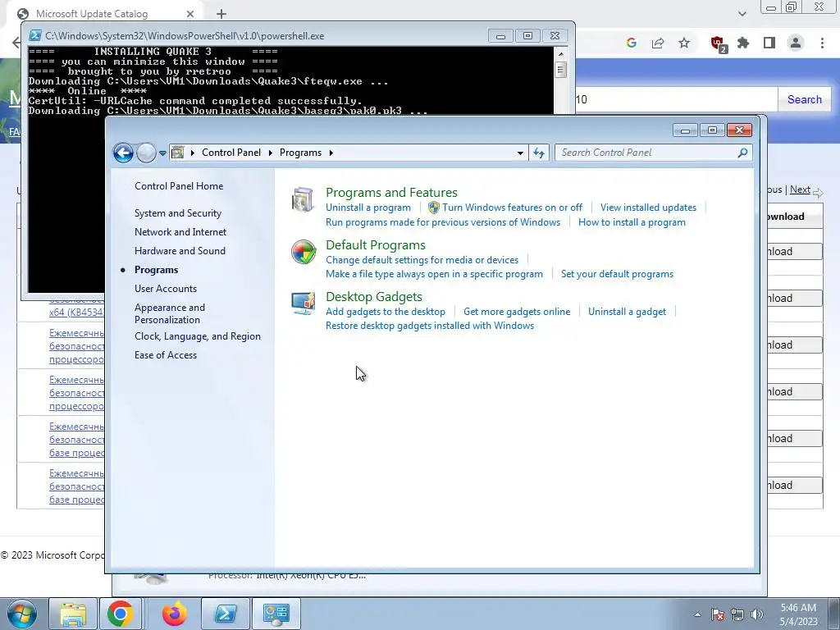
Task: Close the Microsoft Update Catalog tab
Action: 190,14
